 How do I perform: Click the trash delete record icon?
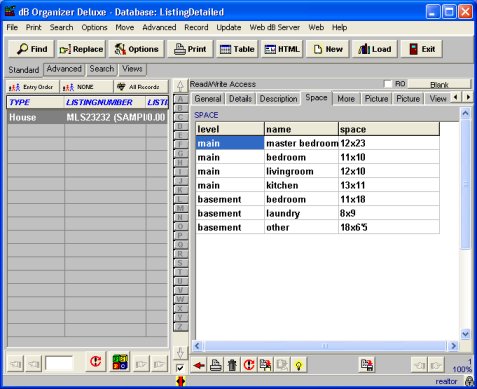[x=232, y=365]
